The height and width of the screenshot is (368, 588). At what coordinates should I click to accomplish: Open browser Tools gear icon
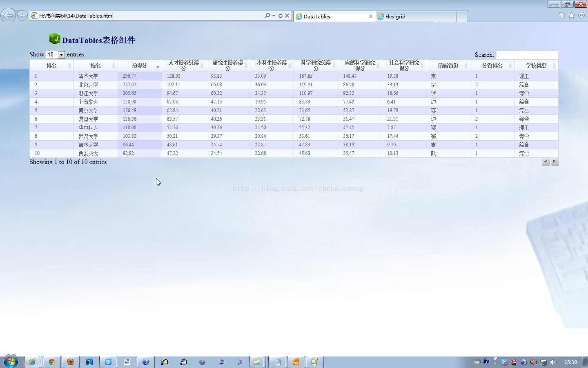[581, 16]
